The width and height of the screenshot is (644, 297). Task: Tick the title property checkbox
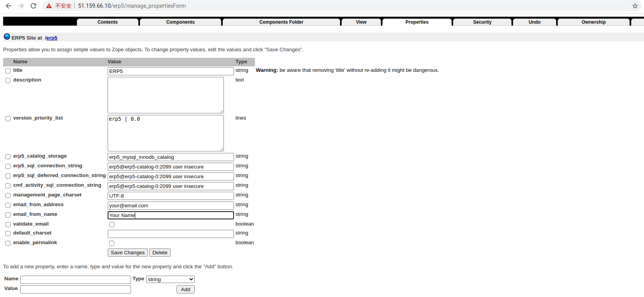[8, 71]
